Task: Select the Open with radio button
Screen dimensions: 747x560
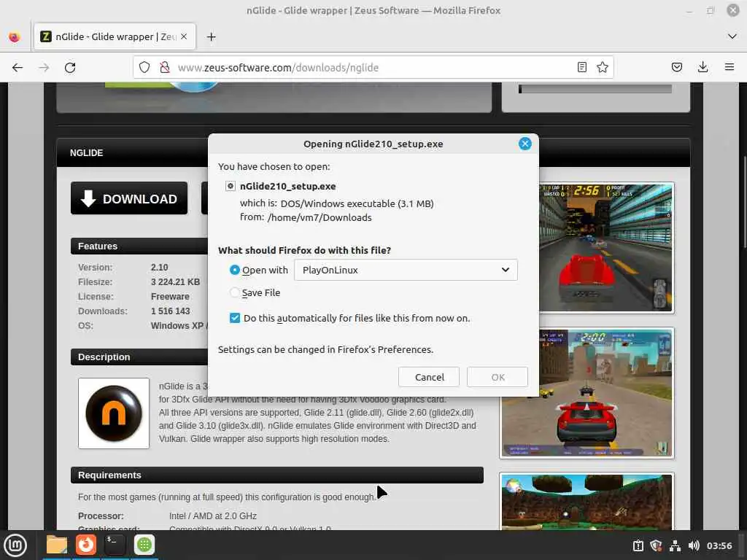Action: click(x=234, y=270)
